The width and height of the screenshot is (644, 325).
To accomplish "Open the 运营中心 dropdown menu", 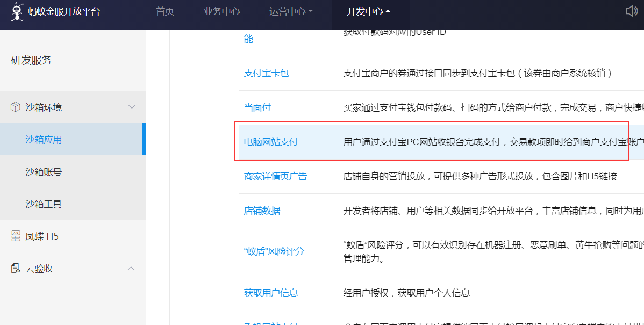I will pyautogui.click(x=291, y=11).
